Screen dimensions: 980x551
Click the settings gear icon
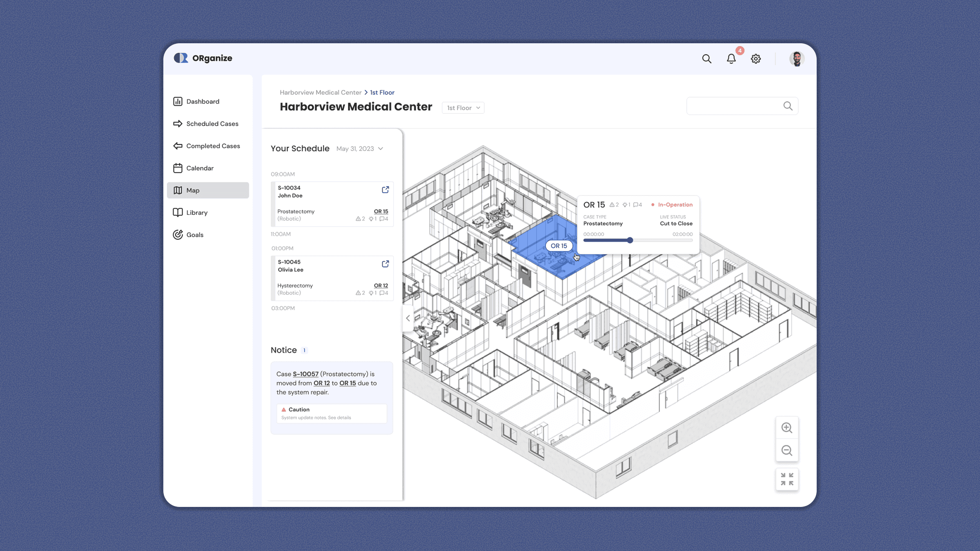[756, 59]
